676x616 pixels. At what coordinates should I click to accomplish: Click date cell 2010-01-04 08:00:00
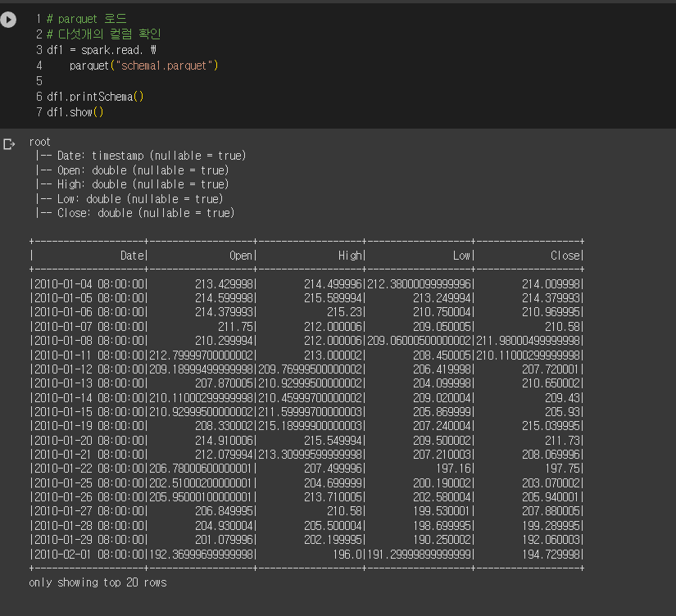click(89, 284)
